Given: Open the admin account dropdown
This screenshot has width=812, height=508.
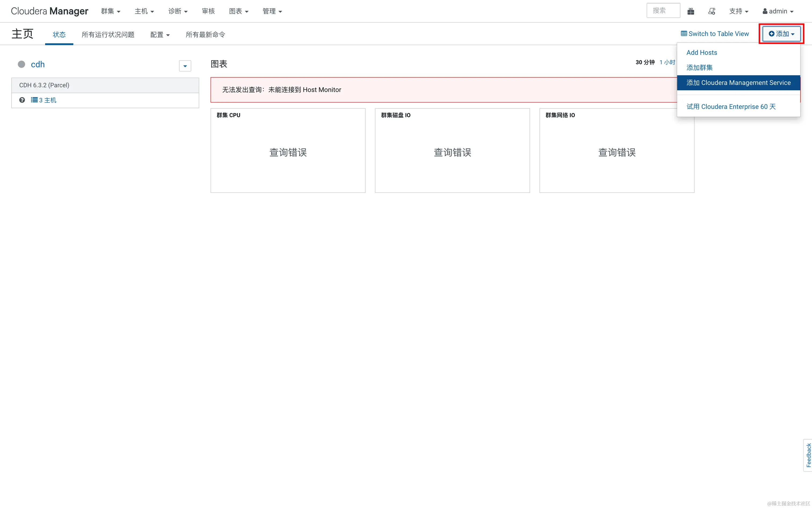Looking at the screenshot, I should (x=778, y=11).
